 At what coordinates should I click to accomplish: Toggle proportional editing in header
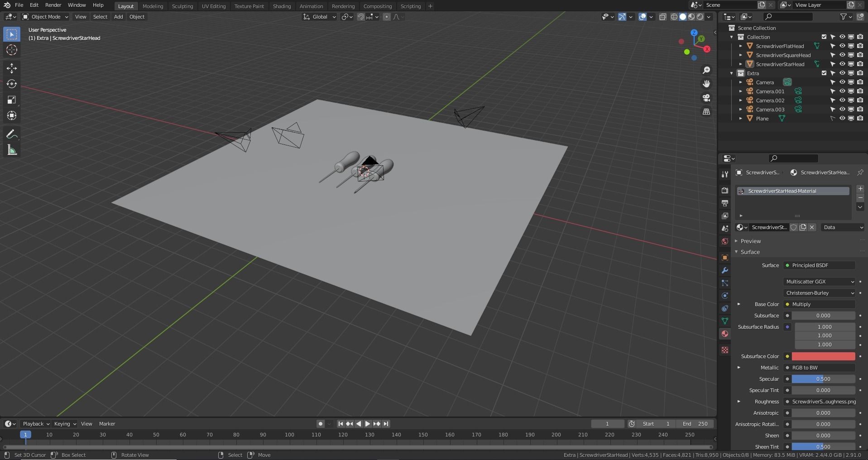[x=386, y=17]
